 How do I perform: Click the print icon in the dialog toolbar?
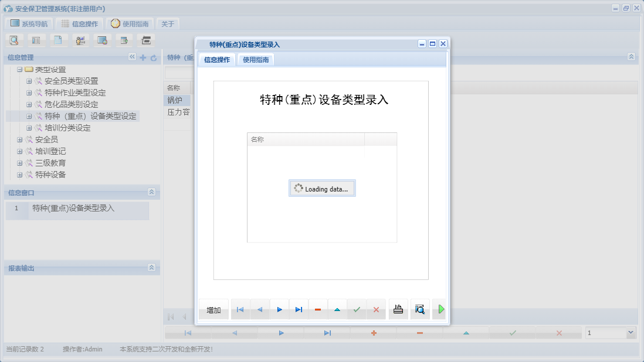click(x=398, y=309)
